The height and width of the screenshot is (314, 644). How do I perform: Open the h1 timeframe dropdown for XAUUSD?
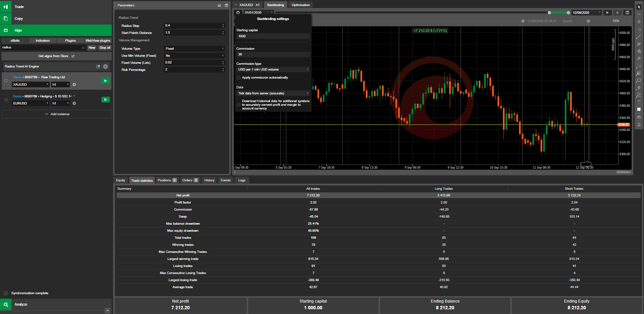coord(60,85)
